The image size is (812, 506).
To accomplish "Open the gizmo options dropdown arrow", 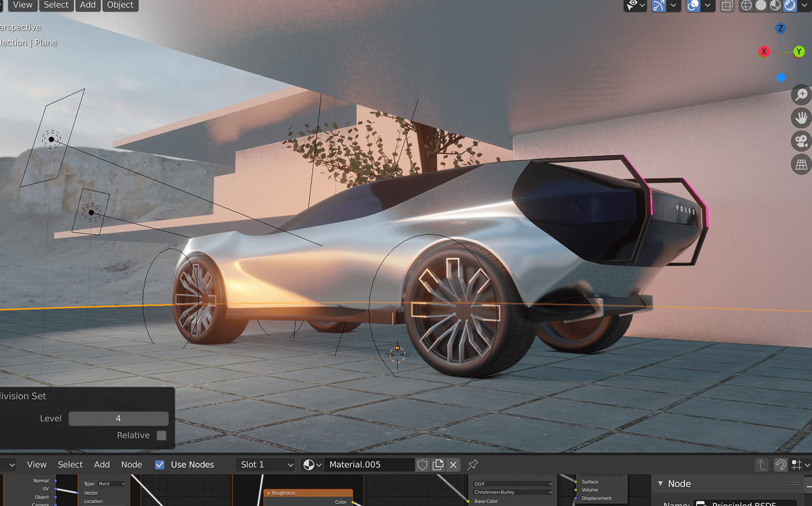I will (x=673, y=5).
